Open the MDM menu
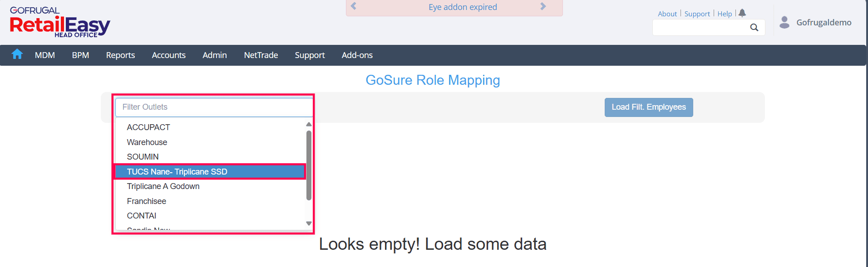This screenshot has height=267, width=868. 45,55
